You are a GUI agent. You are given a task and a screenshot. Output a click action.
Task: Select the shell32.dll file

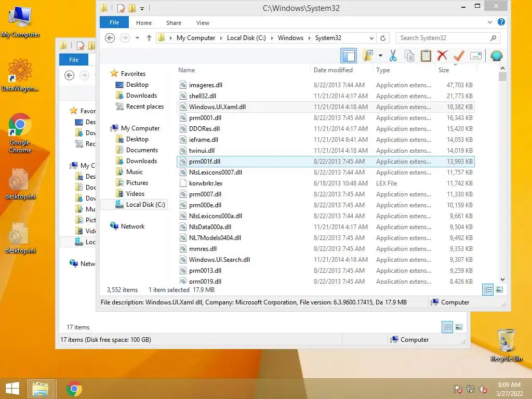(325, 96)
